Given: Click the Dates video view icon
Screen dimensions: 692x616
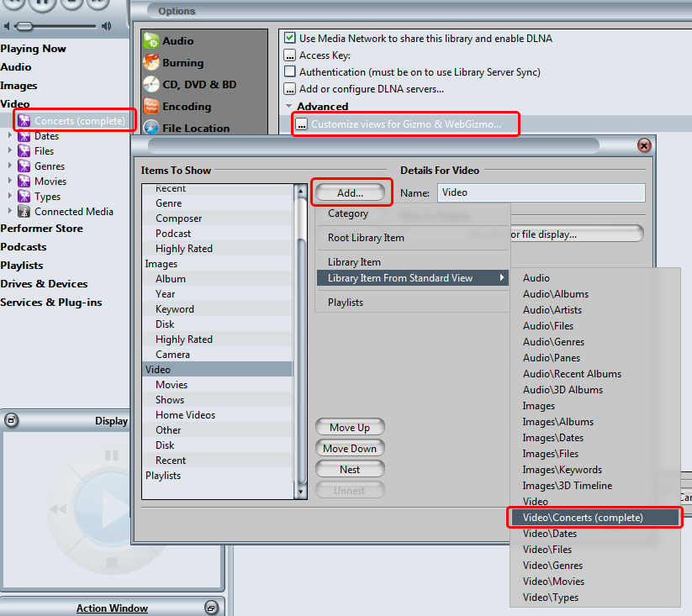Looking at the screenshot, I should (x=24, y=136).
